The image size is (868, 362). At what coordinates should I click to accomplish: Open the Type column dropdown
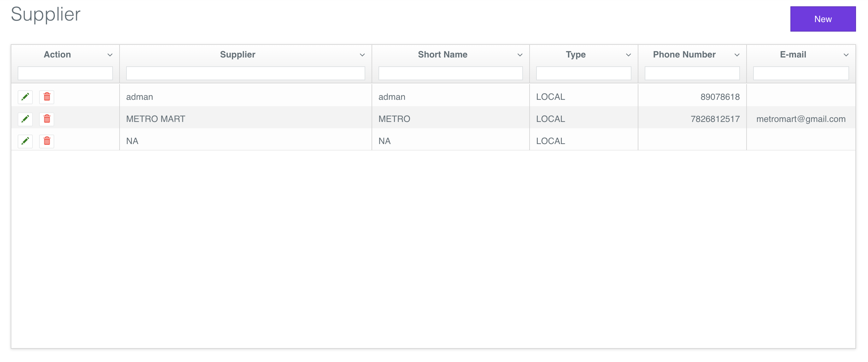[x=628, y=54]
